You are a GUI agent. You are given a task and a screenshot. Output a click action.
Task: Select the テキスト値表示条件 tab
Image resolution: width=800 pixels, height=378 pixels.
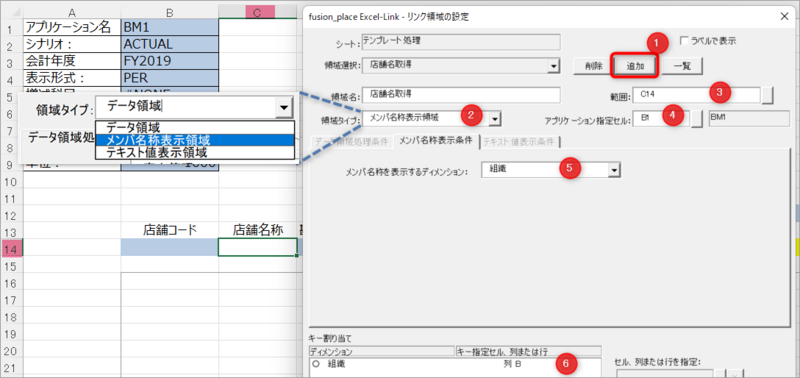(520, 141)
